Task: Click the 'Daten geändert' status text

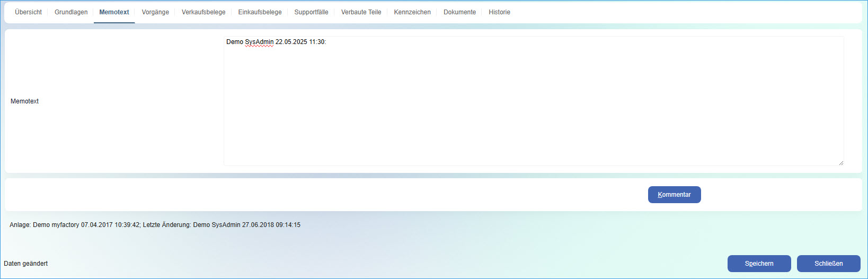Action: tap(25, 264)
